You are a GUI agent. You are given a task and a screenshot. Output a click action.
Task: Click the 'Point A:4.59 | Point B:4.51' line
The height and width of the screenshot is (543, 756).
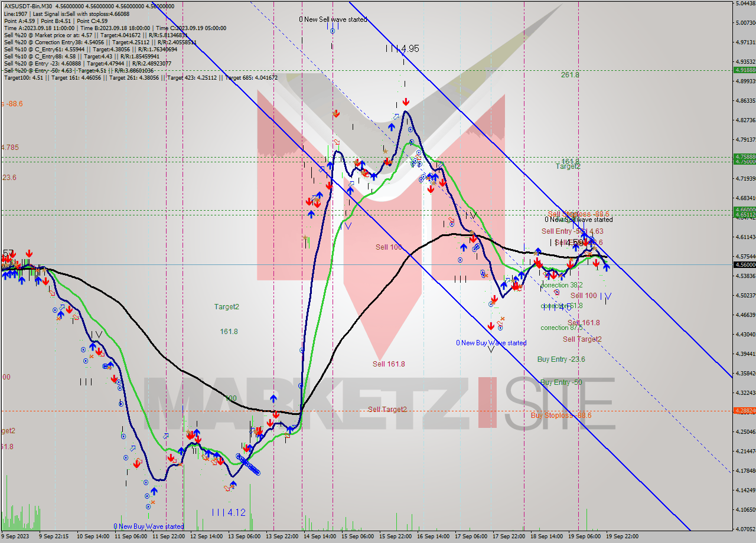(x=55, y=21)
